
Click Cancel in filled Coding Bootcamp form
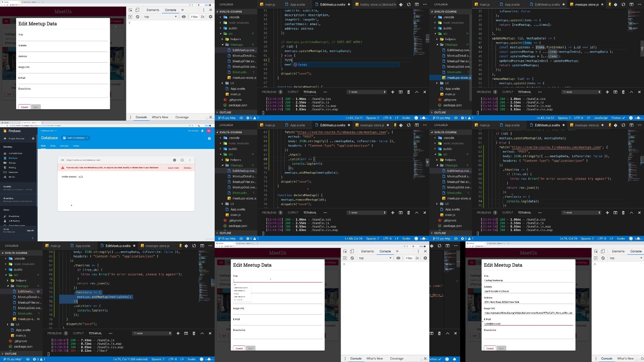point(490,348)
